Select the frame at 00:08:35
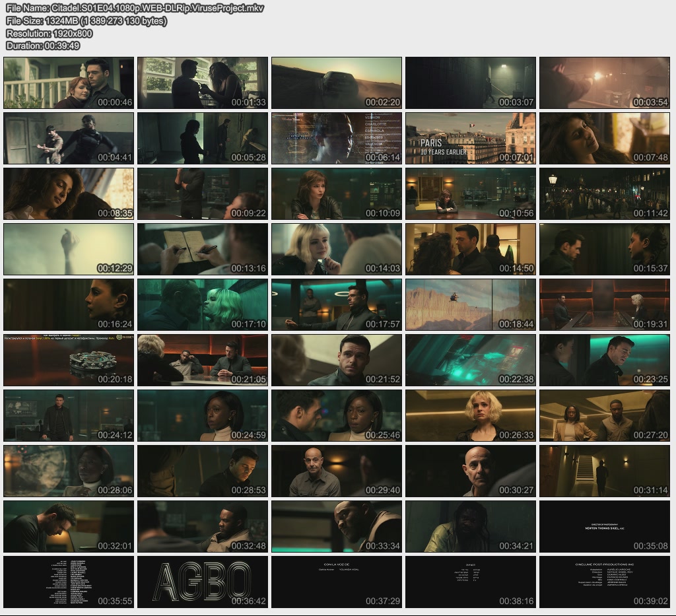This screenshot has width=676, height=616. click(x=69, y=193)
